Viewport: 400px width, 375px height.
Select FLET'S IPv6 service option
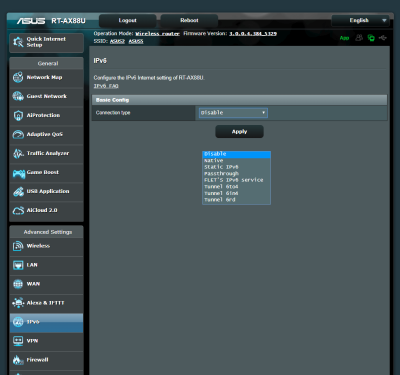236,180
